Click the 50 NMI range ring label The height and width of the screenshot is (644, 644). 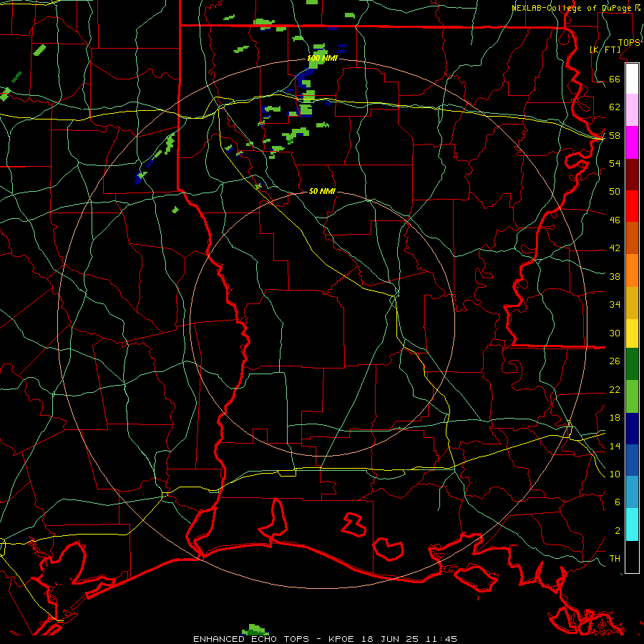point(322,191)
